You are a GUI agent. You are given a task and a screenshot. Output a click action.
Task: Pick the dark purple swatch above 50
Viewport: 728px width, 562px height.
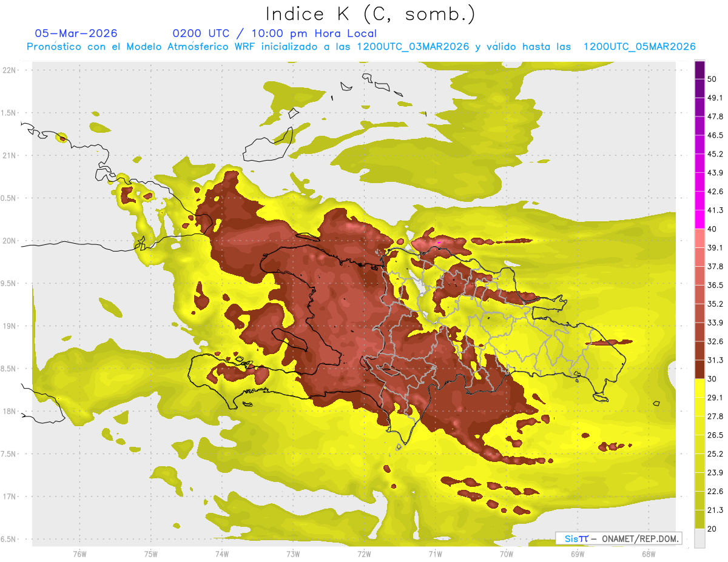[699, 70]
